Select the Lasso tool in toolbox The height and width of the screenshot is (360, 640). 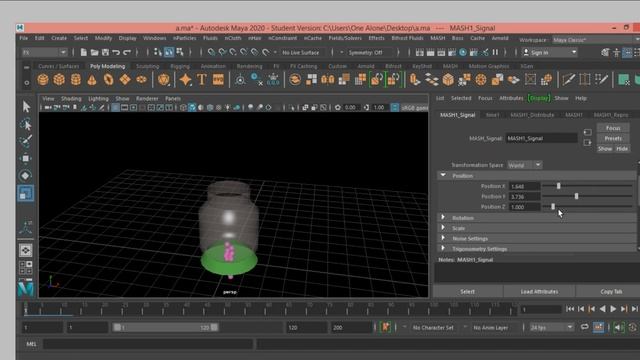pos(26,124)
